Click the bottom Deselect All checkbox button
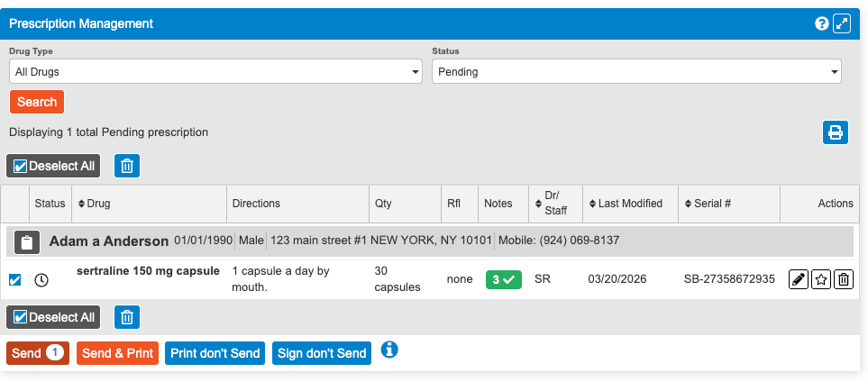The height and width of the screenshot is (382, 868). (53, 317)
